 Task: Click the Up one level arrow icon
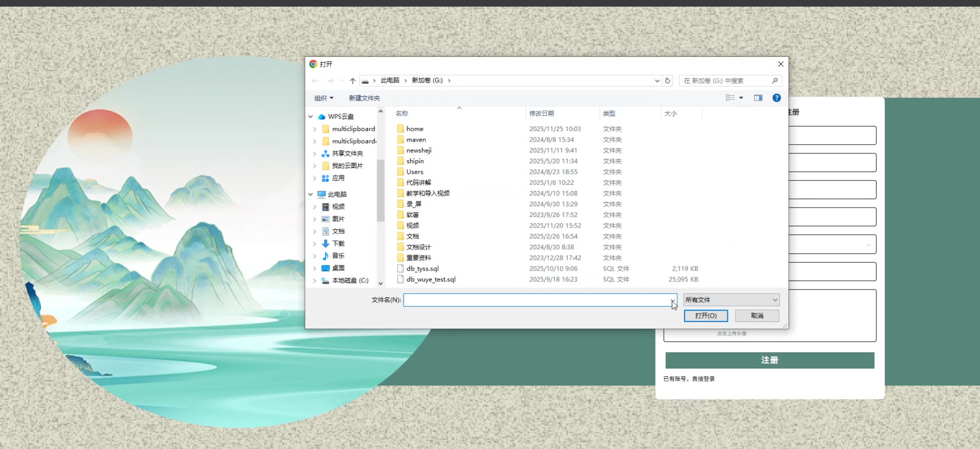pos(353,81)
